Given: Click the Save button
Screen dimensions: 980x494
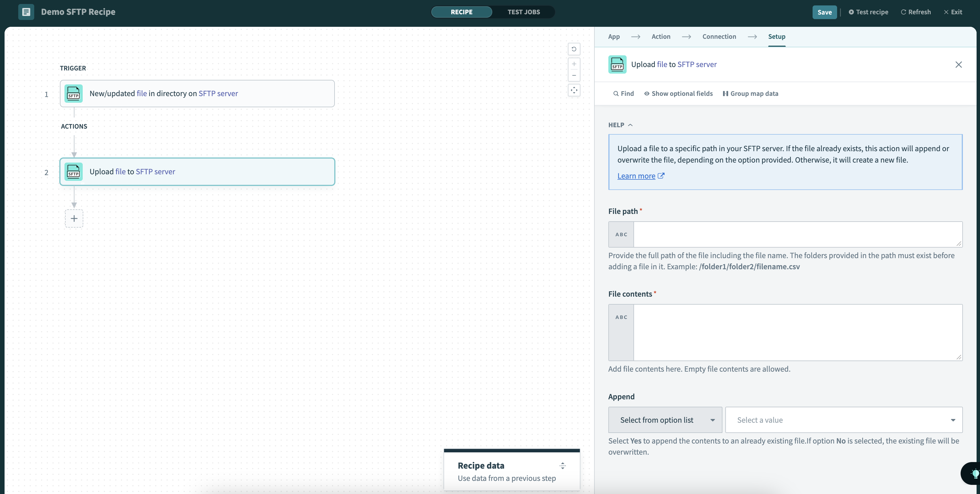Looking at the screenshot, I should click(824, 12).
